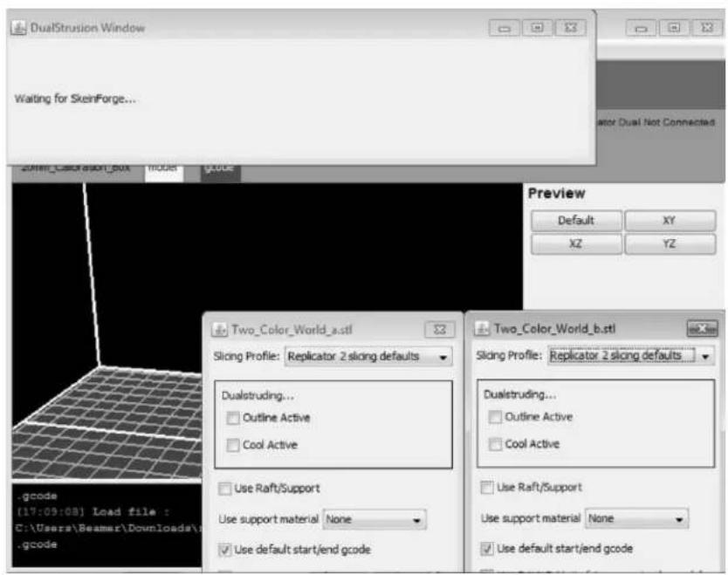Minimize the main ReplicatorG window behind
This screenshot has width=728, height=575.
click(x=642, y=28)
